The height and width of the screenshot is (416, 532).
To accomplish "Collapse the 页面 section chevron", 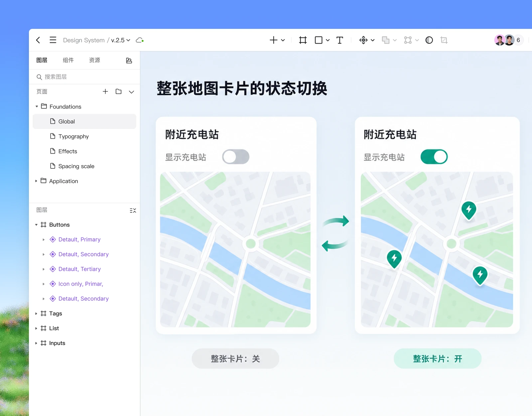I will (132, 92).
